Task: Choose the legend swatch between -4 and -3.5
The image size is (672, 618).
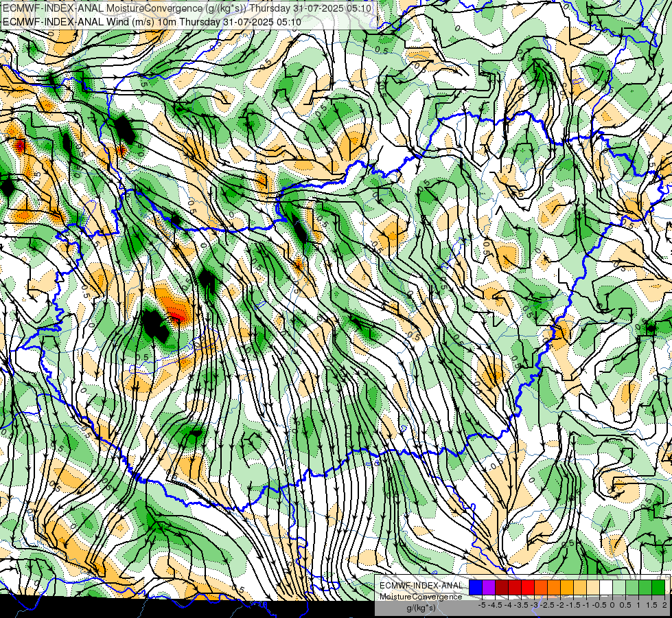Action: pos(515,587)
